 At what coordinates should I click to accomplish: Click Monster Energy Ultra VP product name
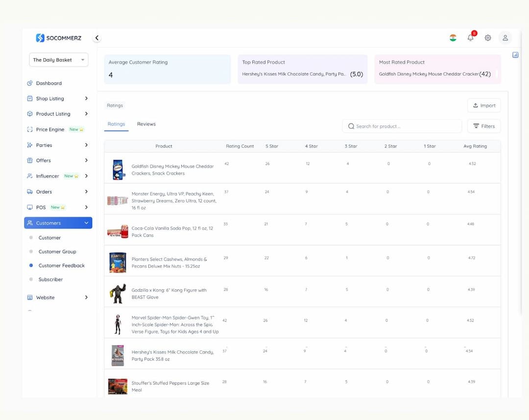tap(174, 201)
